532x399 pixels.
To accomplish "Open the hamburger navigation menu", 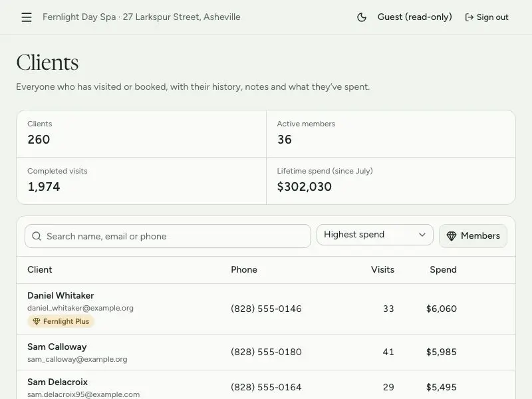I will [x=27, y=17].
